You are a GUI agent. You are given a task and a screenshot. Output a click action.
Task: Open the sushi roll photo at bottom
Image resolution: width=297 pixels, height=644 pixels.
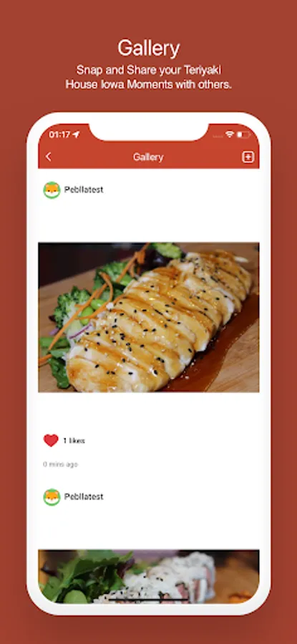149,576
